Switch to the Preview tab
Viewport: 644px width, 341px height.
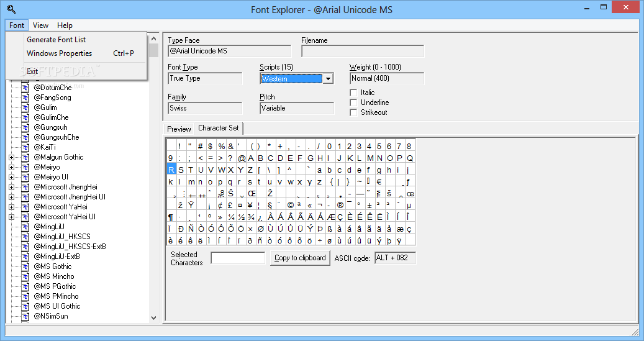(179, 129)
